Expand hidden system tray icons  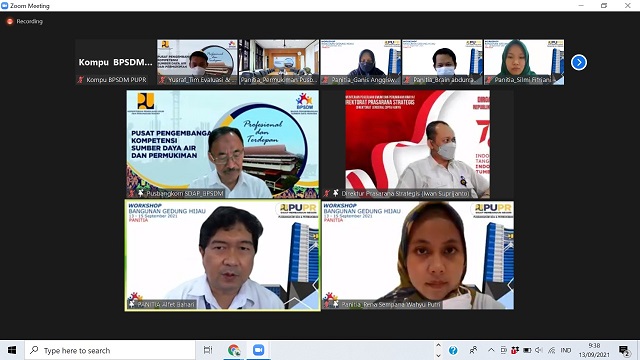point(491,350)
